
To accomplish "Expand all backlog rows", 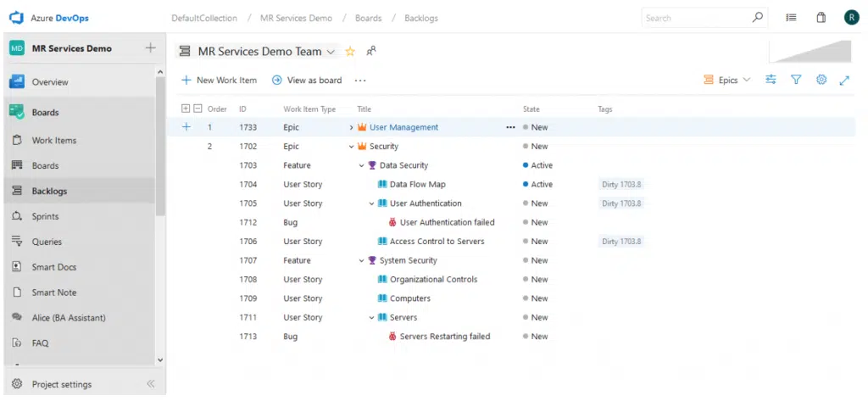I will pos(186,109).
